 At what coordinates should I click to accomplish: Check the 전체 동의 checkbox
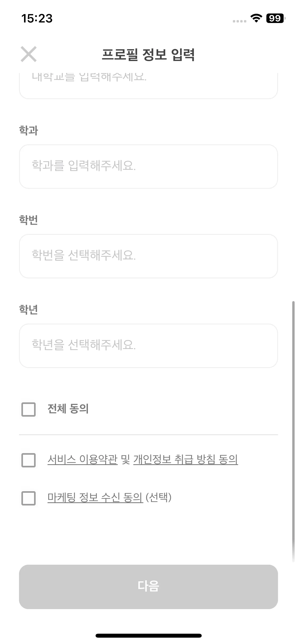(x=29, y=410)
